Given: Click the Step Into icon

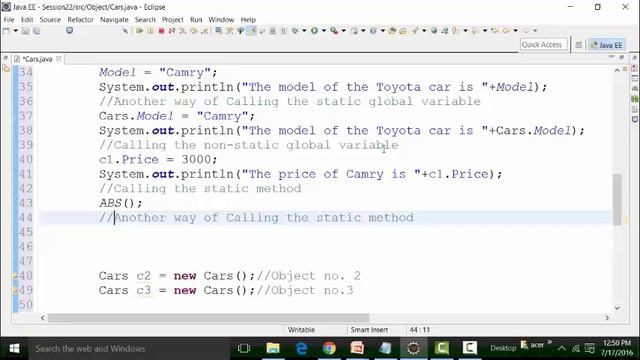Looking at the screenshot, I should 182,31.
